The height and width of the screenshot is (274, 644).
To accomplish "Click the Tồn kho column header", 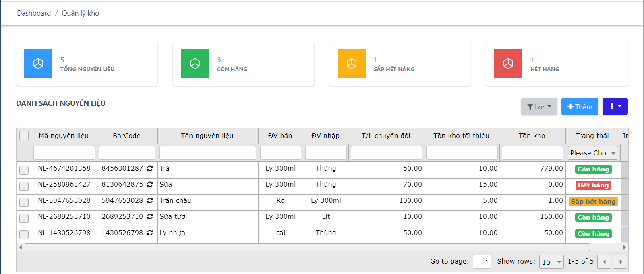I will (532, 136).
